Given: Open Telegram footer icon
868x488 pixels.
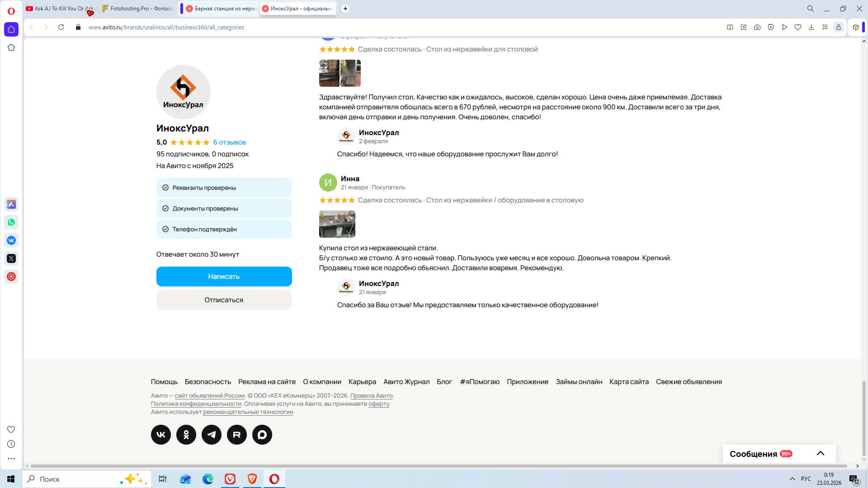Looking at the screenshot, I should 212,435.
